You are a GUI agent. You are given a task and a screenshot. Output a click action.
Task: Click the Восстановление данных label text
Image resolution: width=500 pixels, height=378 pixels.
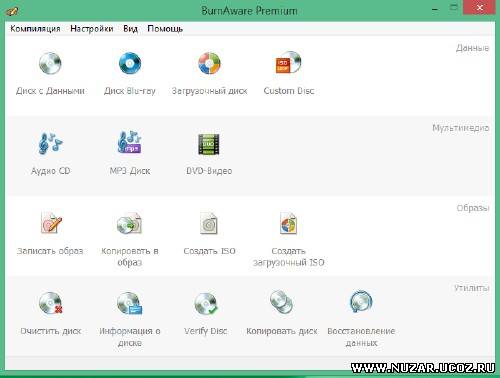[361, 337]
